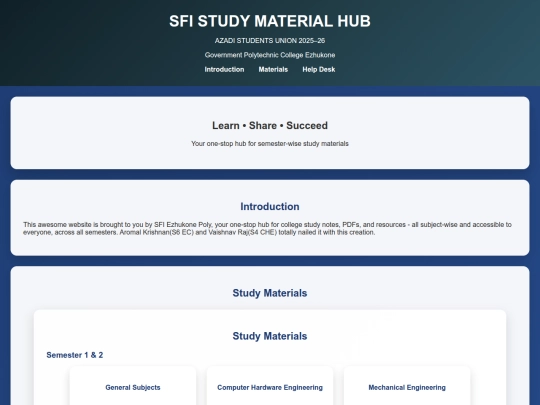Click the outer Study Materials heading
Screen dimensions: 540x405
(x=270, y=293)
